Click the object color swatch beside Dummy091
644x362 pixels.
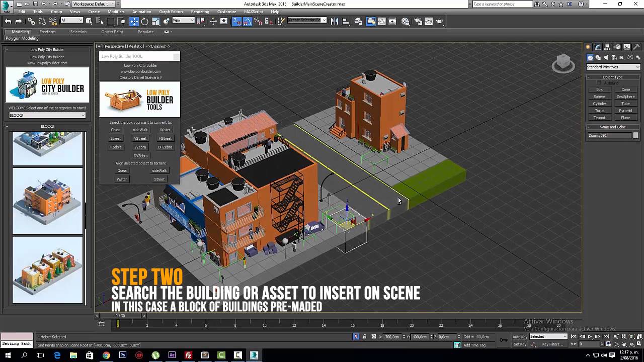[636, 135]
